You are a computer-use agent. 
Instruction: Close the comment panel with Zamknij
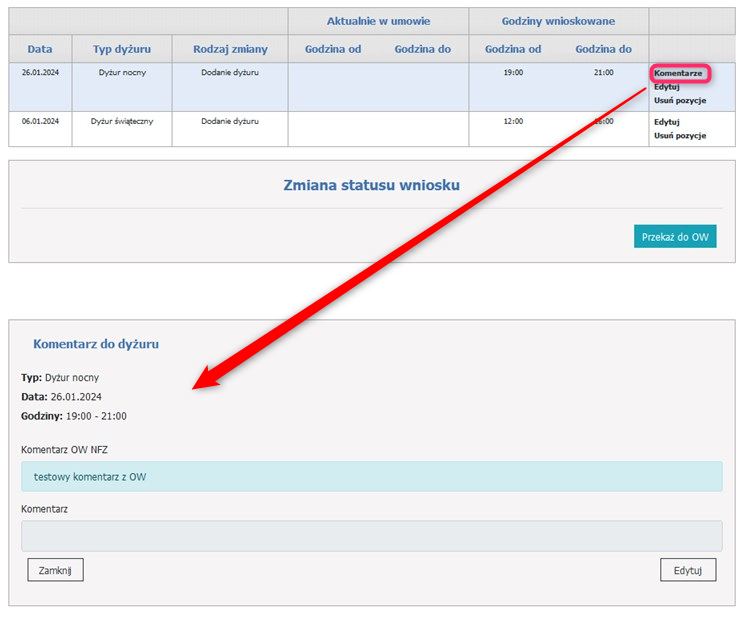[x=55, y=570]
